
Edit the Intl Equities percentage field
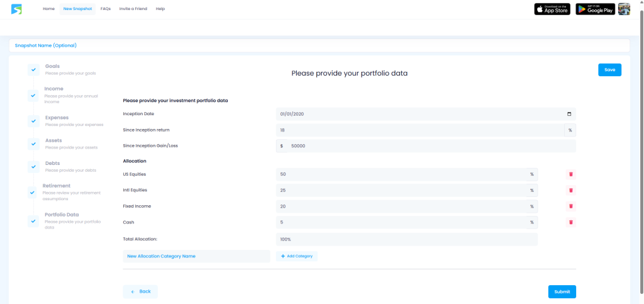pos(401,190)
